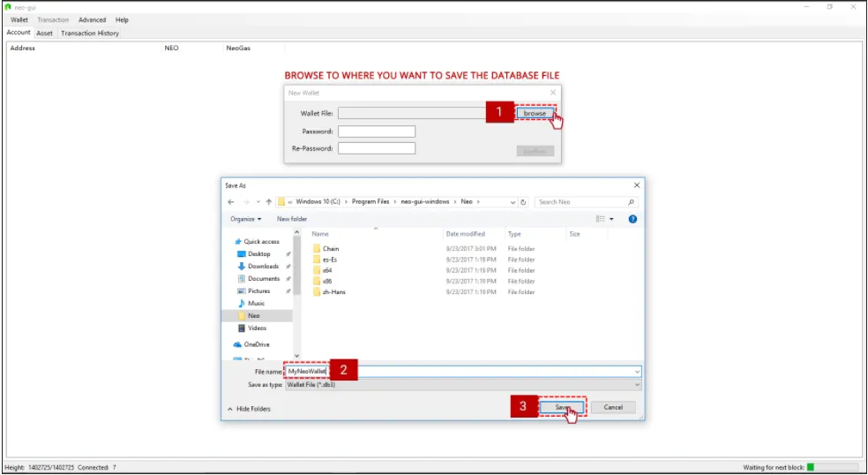Refresh the Neo folder view

click(x=524, y=202)
